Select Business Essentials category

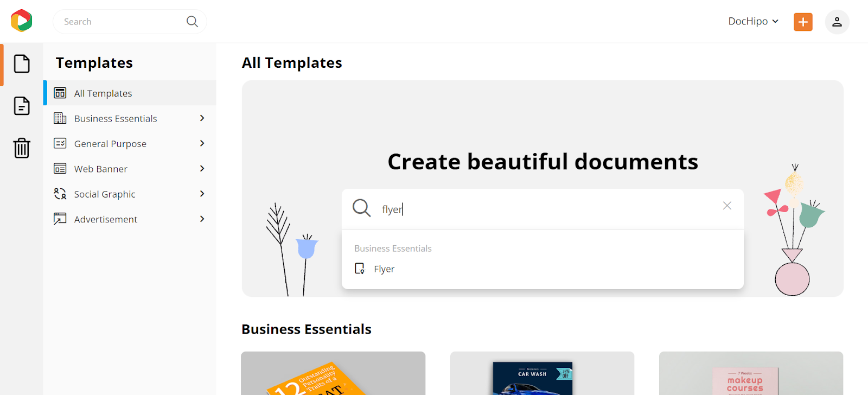pyautogui.click(x=130, y=118)
